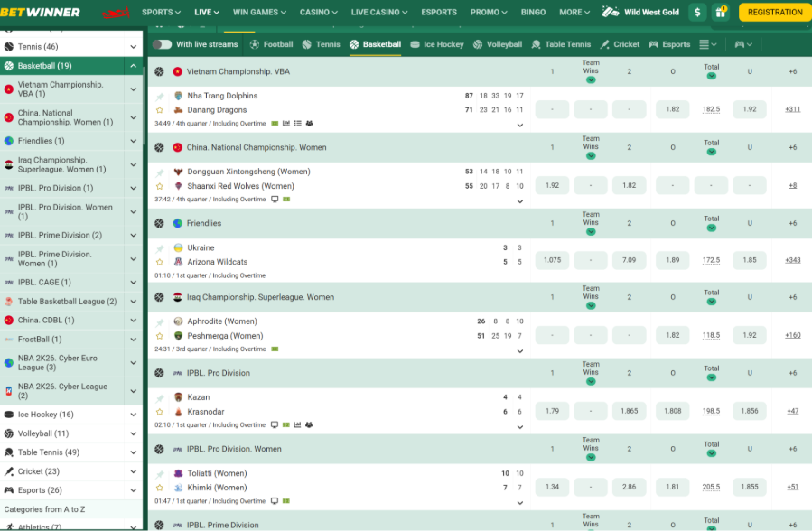
Task: Pin the Kazan vs Krasnodar match
Action: [x=160, y=398]
